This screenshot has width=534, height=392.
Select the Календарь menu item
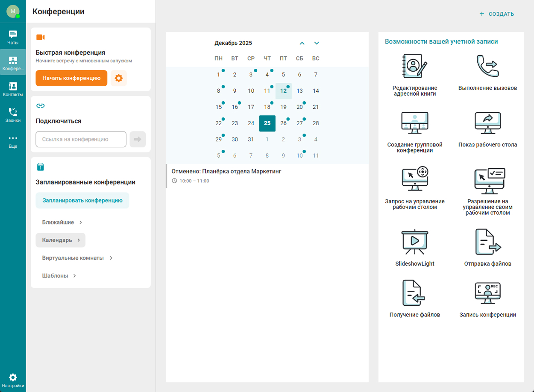(60, 240)
